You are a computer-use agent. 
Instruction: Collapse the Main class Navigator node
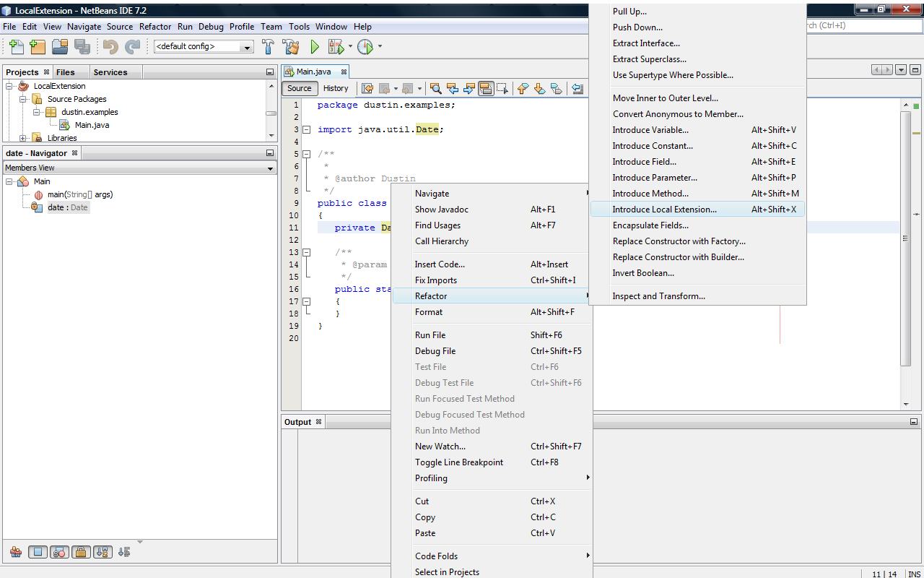[x=10, y=181]
